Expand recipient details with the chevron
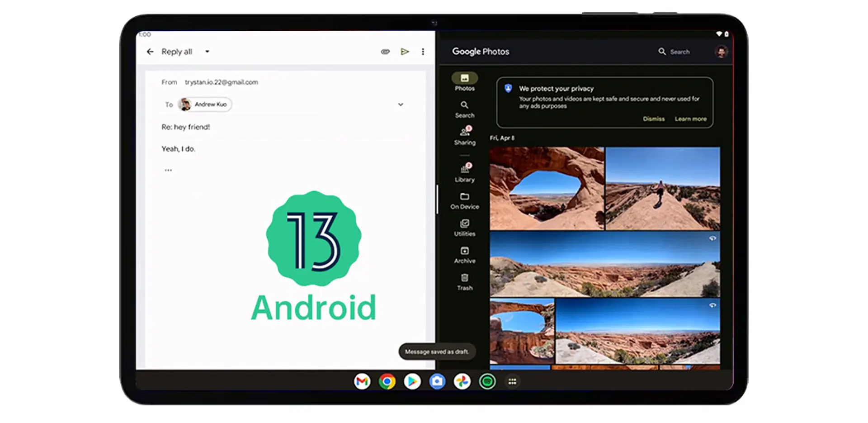 pyautogui.click(x=401, y=105)
